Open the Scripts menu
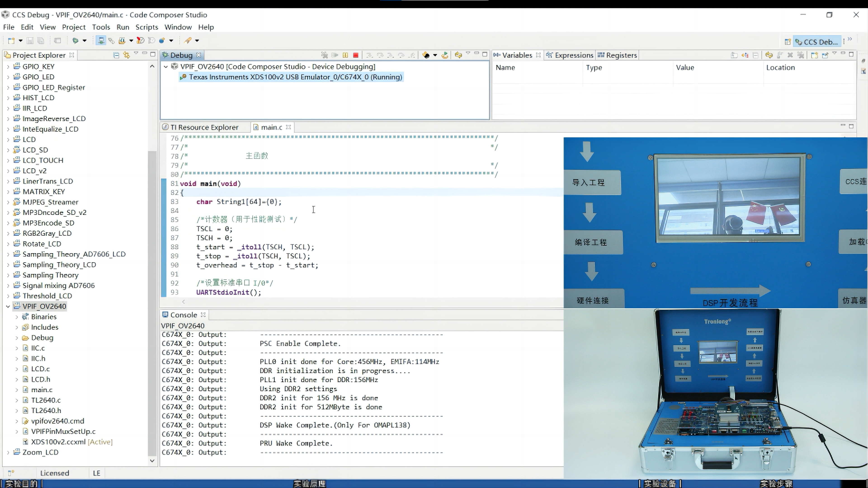The height and width of the screenshot is (488, 868). point(146,27)
